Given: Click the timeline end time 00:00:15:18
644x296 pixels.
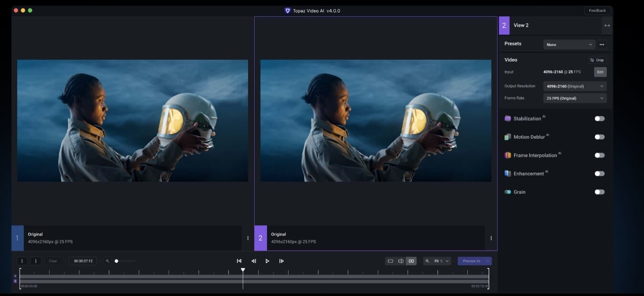Looking at the screenshot, I should click(x=480, y=286).
